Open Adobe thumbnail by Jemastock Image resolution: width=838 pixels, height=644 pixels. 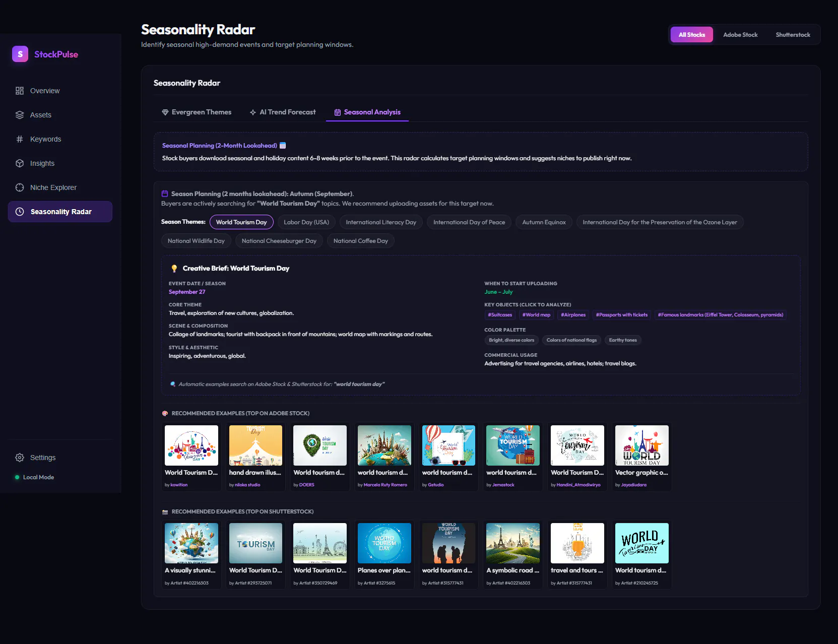coord(513,445)
